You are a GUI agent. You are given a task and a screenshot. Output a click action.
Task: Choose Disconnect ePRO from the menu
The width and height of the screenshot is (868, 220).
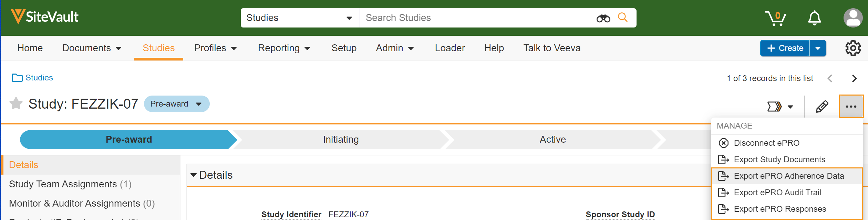766,143
